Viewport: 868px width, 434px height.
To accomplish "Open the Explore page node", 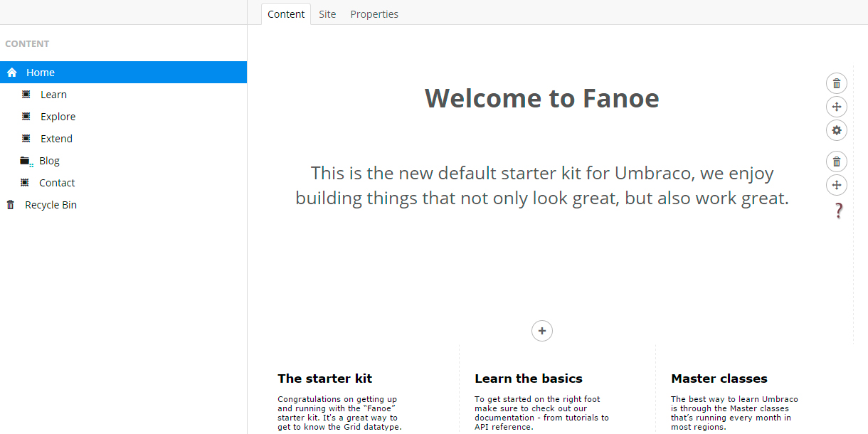I will (x=58, y=117).
